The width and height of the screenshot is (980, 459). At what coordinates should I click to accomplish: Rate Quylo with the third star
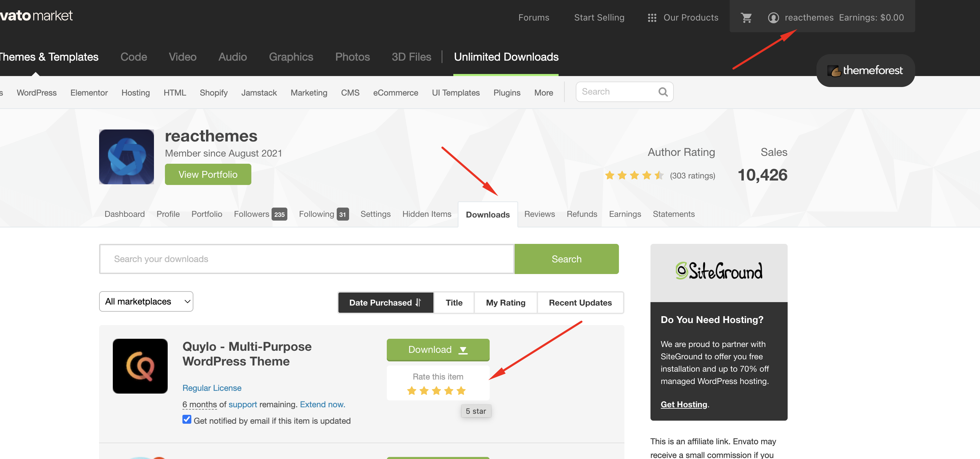437,390
